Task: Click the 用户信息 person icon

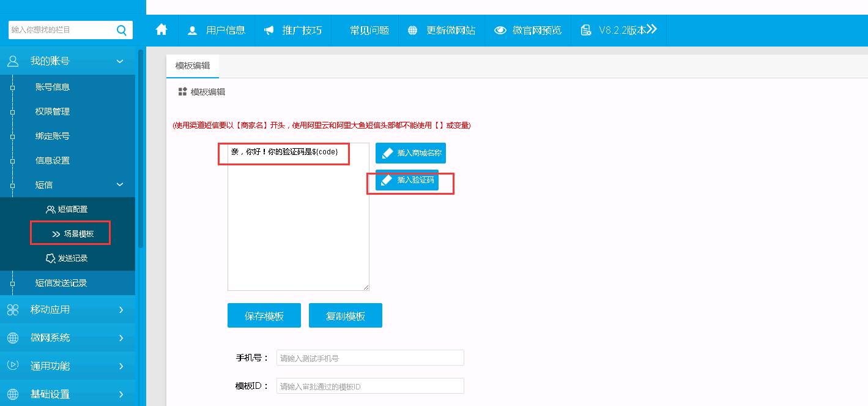Action: pos(193,30)
